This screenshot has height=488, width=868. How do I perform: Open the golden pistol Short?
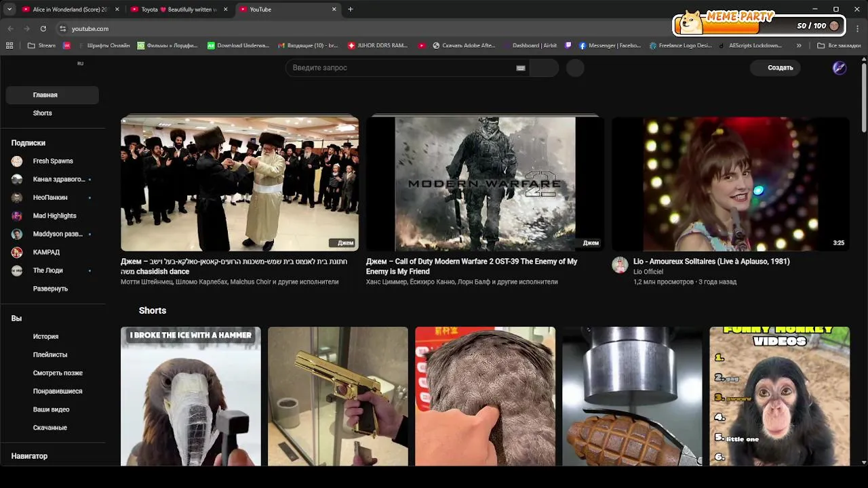pos(338,396)
